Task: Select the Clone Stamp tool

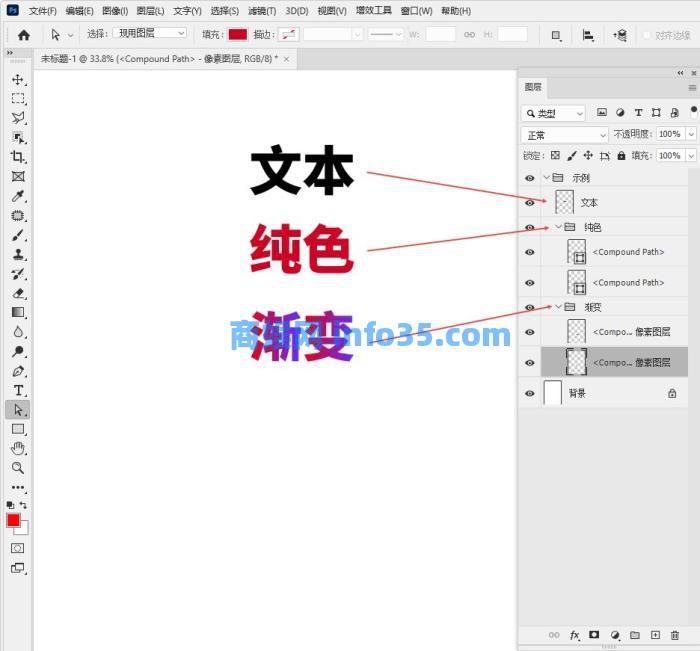Action: coord(18,255)
